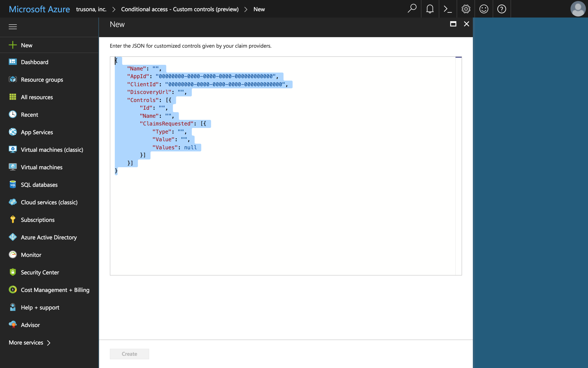This screenshot has height=368, width=588.
Task: Click the Security Center shield icon
Action: (x=13, y=272)
